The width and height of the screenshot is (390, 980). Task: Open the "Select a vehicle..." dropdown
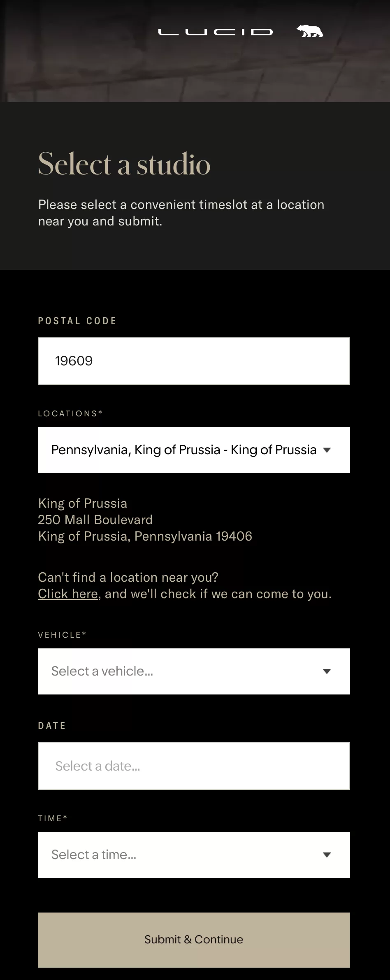point(194,671)
